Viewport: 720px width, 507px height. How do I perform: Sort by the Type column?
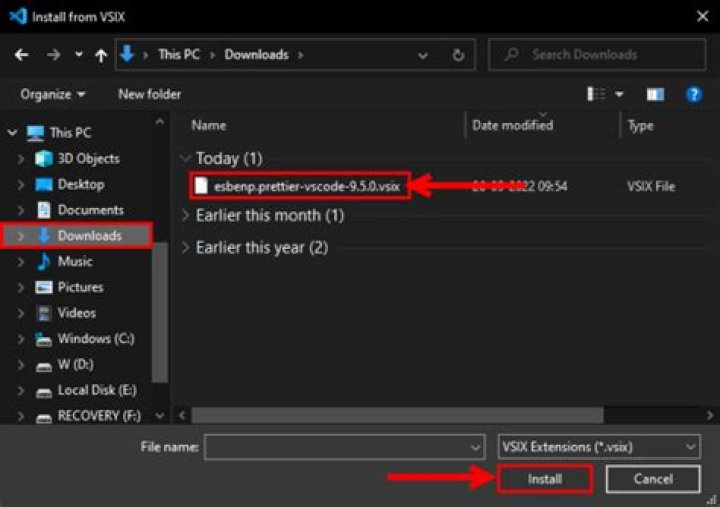640,126
